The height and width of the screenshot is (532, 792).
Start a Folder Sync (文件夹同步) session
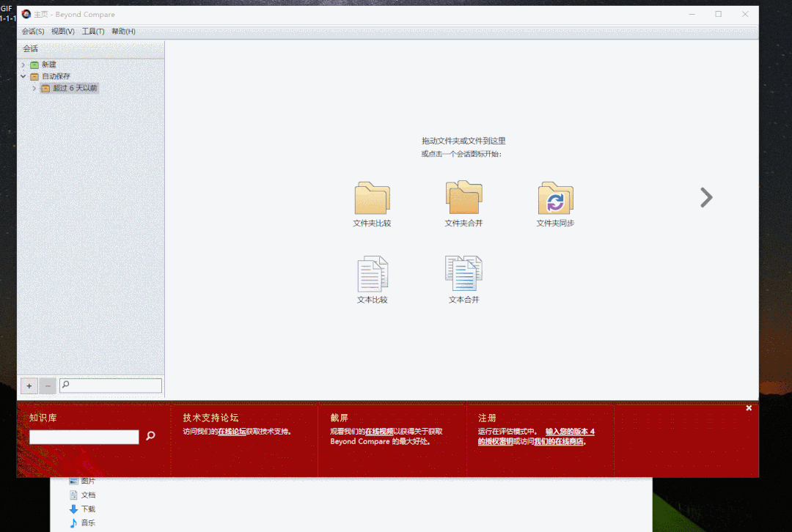coord(556,198)
